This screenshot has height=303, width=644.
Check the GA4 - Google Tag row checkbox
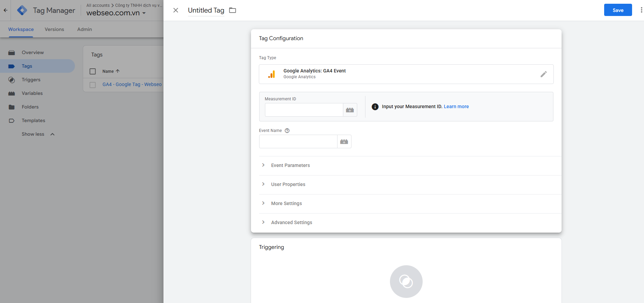click(x=93, y=85)
